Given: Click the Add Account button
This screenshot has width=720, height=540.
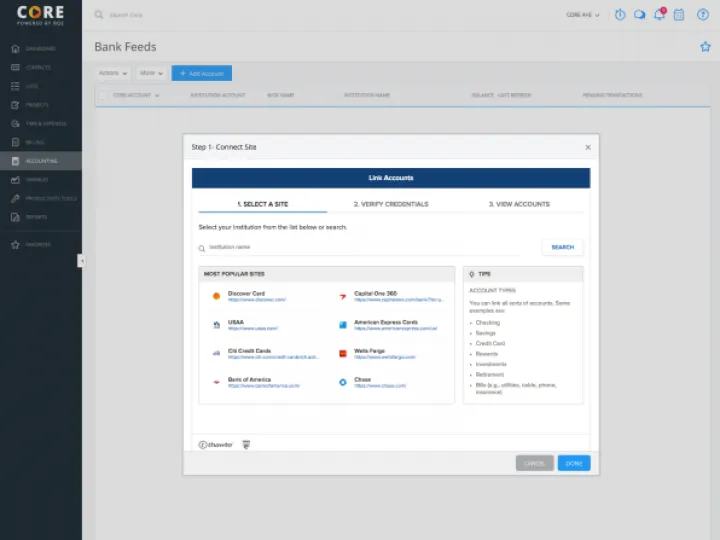Looking at the screenshot, I should (202, 73).
